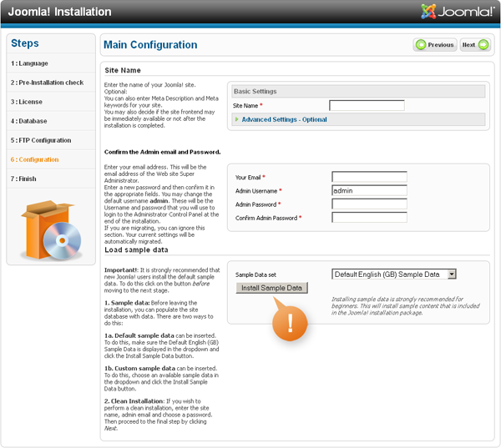Viewport: 501px width, 448px height.
Task: Click the Admin Username field containing admin
Action: (369, 190)
